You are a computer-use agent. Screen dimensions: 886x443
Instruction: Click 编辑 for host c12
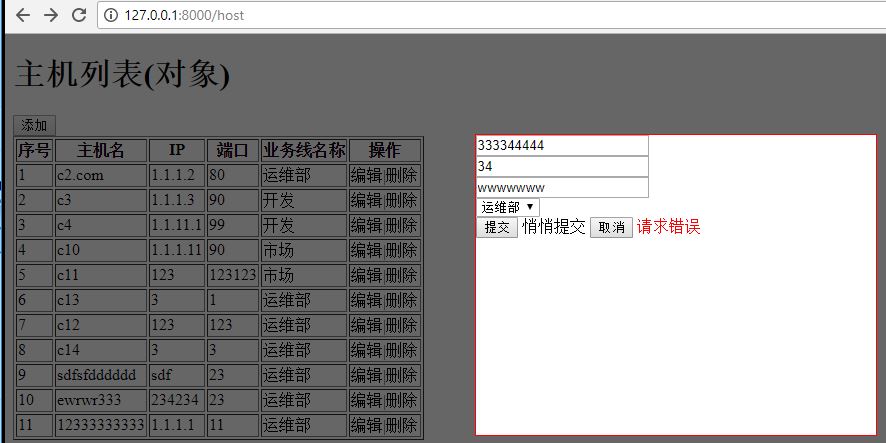click(367, 325)
